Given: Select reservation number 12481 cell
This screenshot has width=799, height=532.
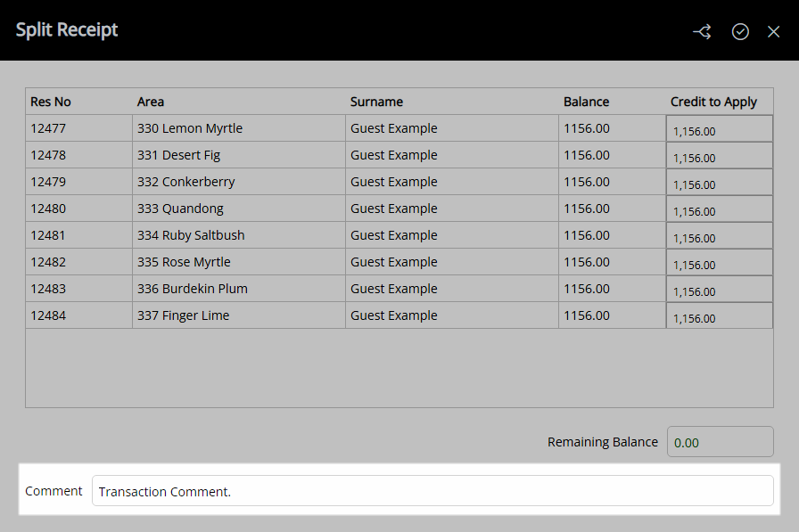Looking at the screenshot, I should [79, 235].
